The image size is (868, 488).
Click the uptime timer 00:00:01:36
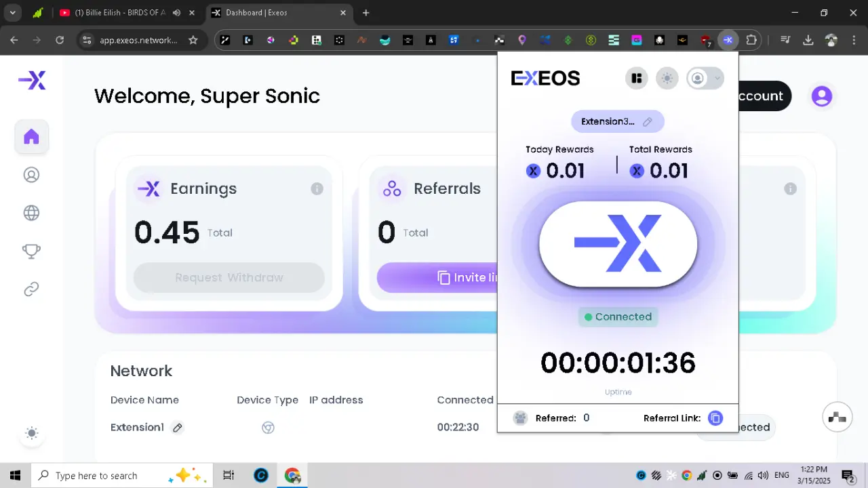coord(618,363)
